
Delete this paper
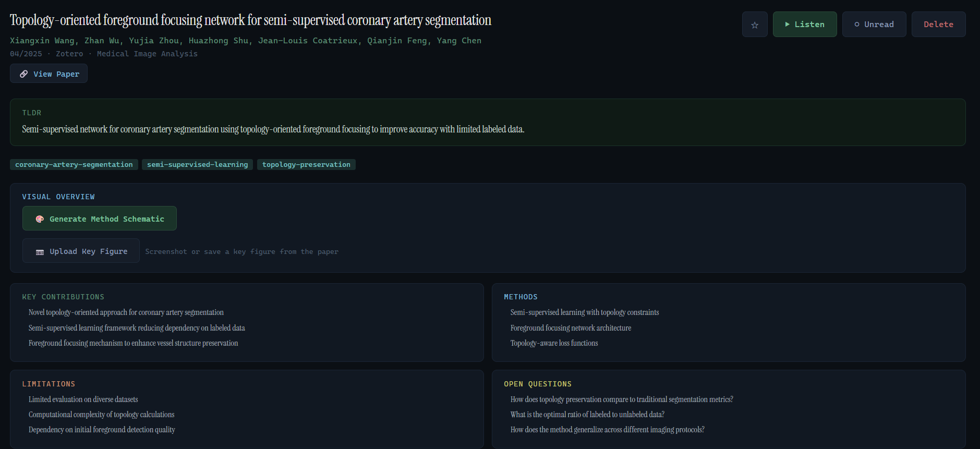[x=938, y=25]
